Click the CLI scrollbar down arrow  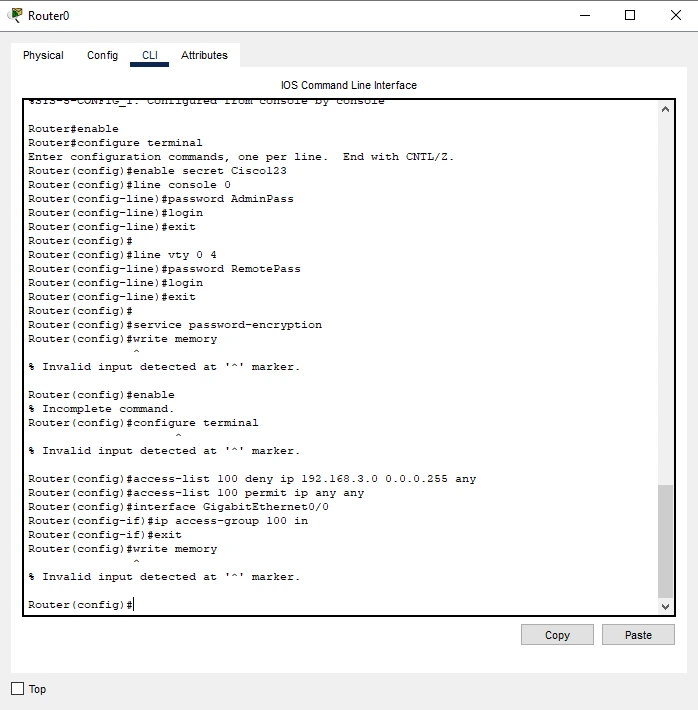[665, 606]
